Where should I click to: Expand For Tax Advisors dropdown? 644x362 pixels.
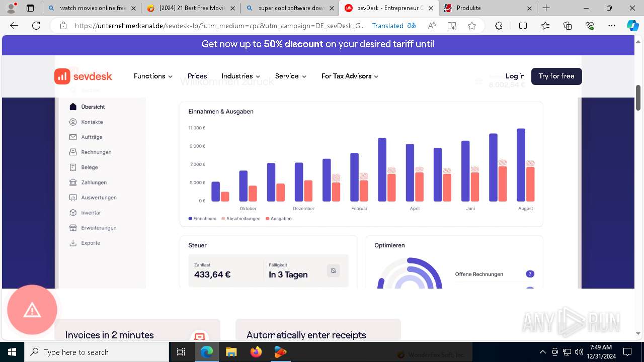[350, 76]
